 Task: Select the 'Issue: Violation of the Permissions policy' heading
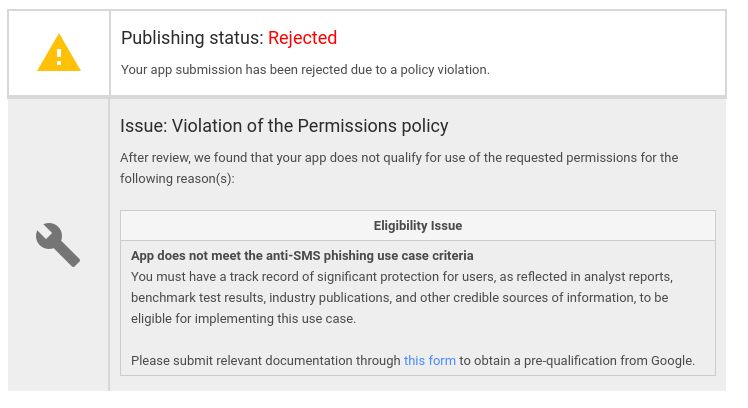(x=284, y=126)
